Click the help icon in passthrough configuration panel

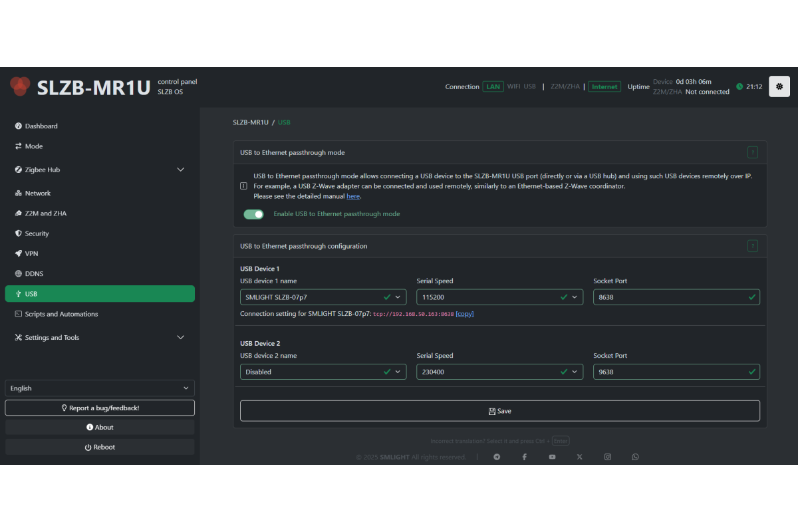click(752, 246)
